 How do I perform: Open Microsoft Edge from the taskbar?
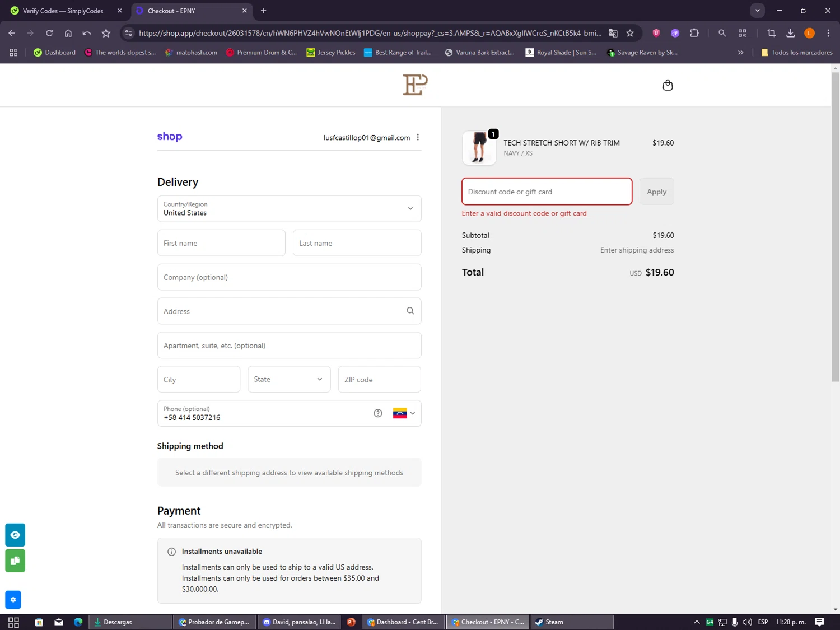coord(78,622)
